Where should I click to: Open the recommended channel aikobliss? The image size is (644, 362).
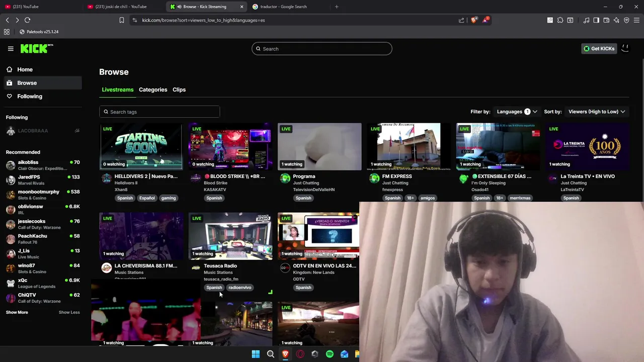42,165
